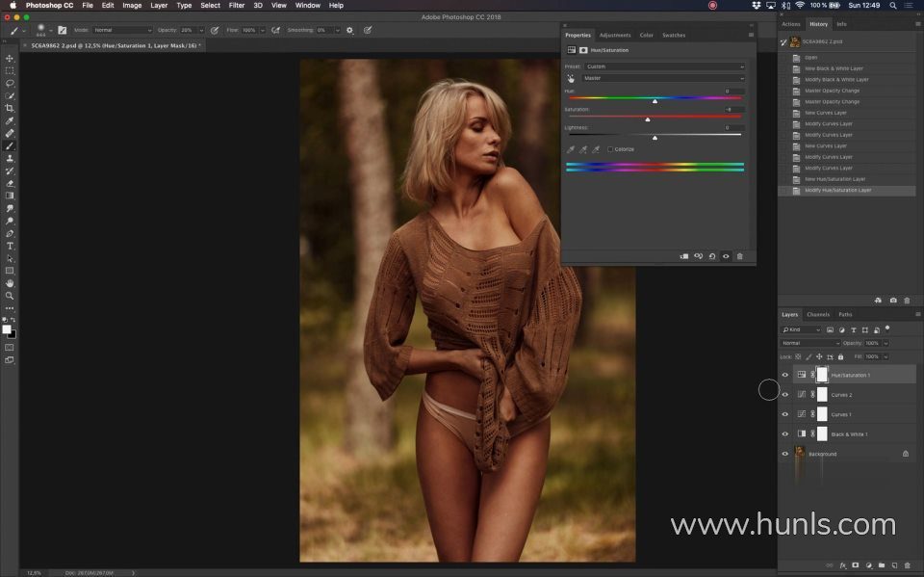924x577 pixels.
Task: Click the Saturation slider handle
Action: (648, 119)
